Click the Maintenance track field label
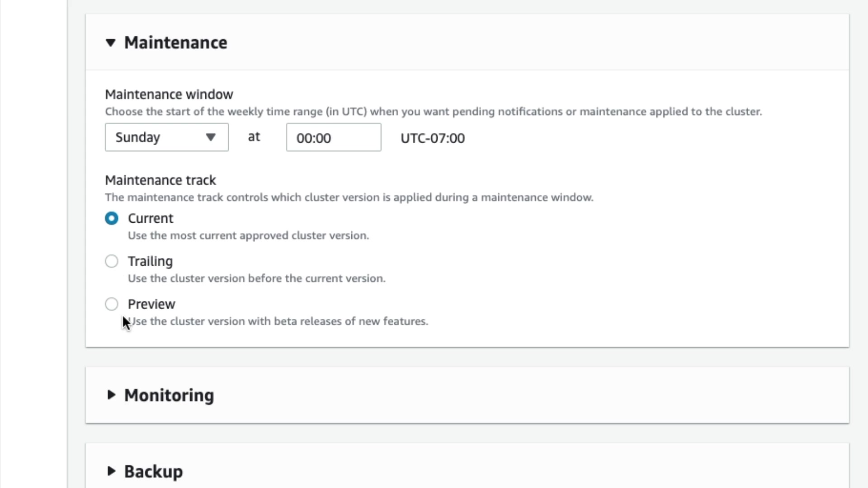This screenshot has width=868, height=488. pyautogui.click(x=160, y=180)
